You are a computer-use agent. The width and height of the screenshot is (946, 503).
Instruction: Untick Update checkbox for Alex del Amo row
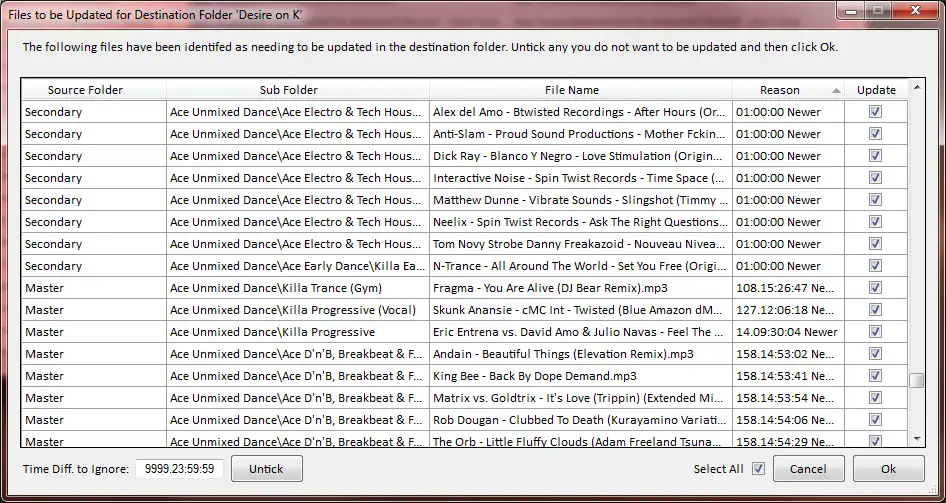click(x=875, y=112)
